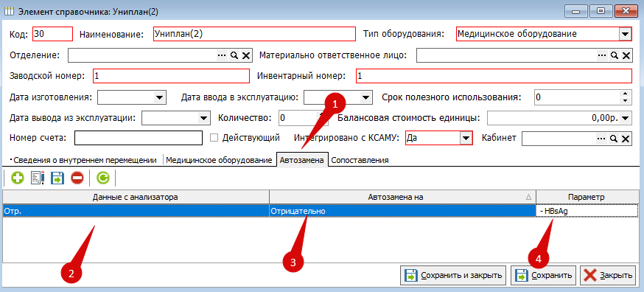
Task: Click the green add record icon
Action: (17, 178)
